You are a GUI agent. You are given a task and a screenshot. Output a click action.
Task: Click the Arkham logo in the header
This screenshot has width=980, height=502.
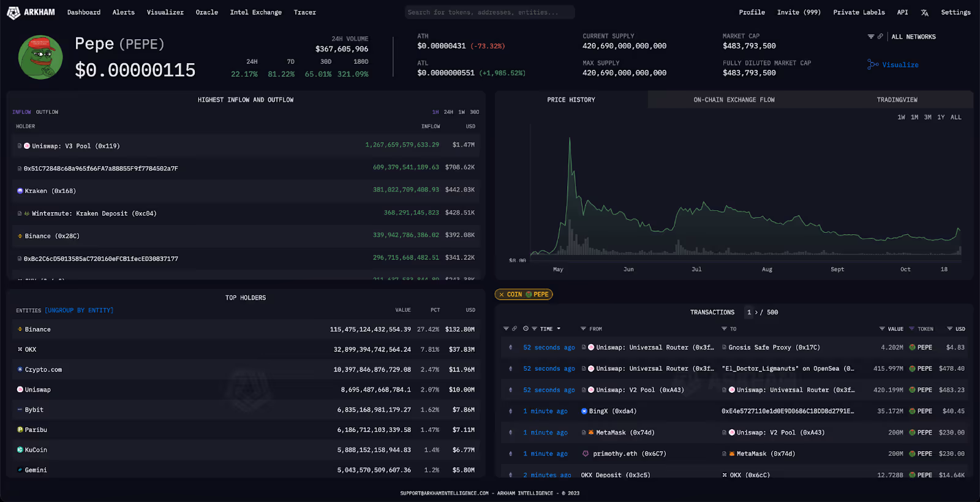pos(31,12)
